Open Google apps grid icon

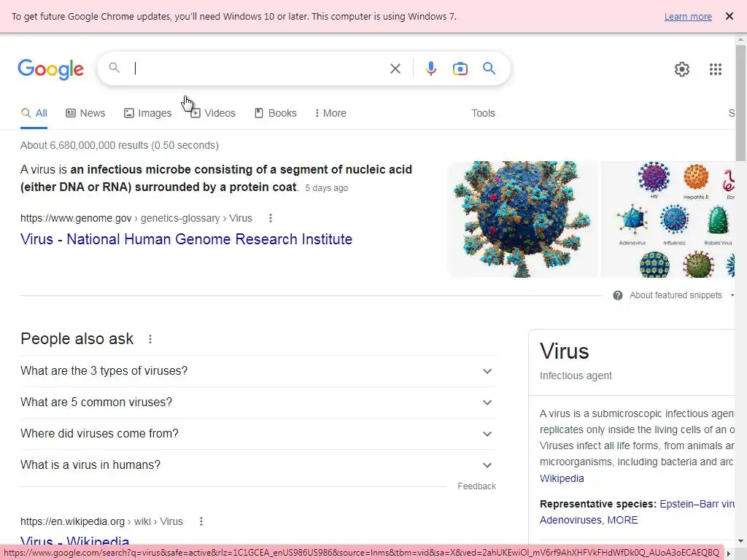pos(715,69)
